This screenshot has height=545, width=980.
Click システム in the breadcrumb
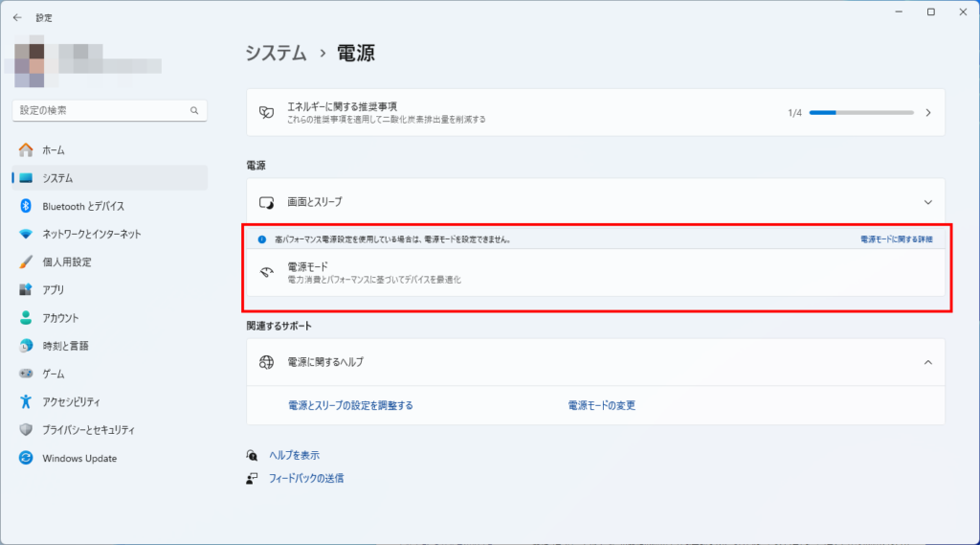276,54
